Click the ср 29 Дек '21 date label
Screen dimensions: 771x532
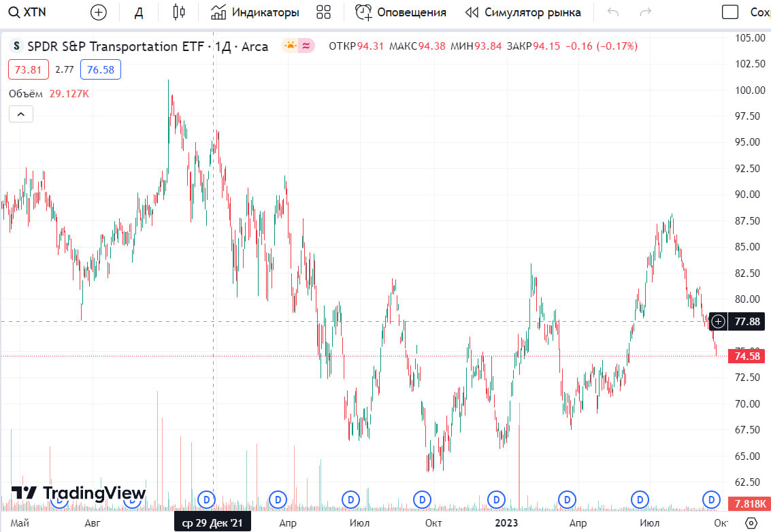click(x=212, y=522)
